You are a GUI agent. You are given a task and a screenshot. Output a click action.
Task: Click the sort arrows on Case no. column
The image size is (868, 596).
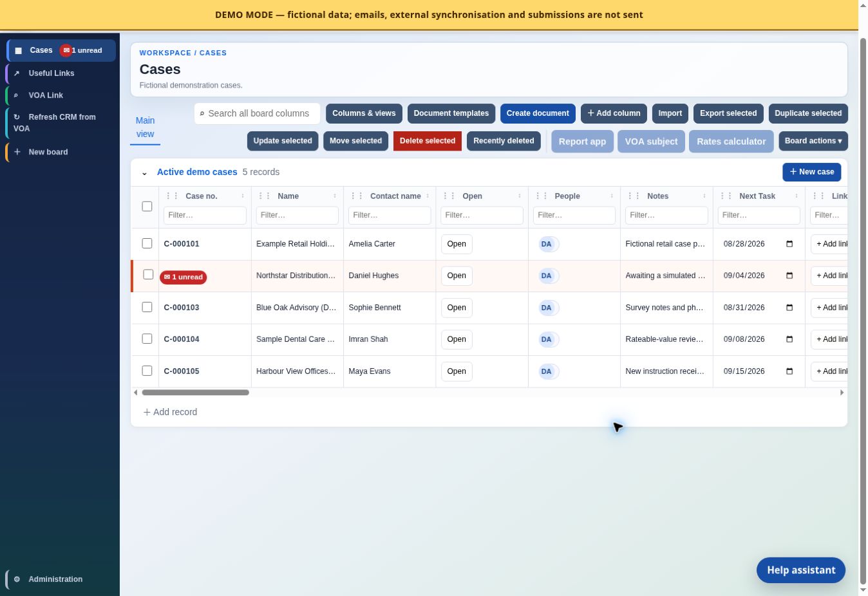(x=243, y=196)
